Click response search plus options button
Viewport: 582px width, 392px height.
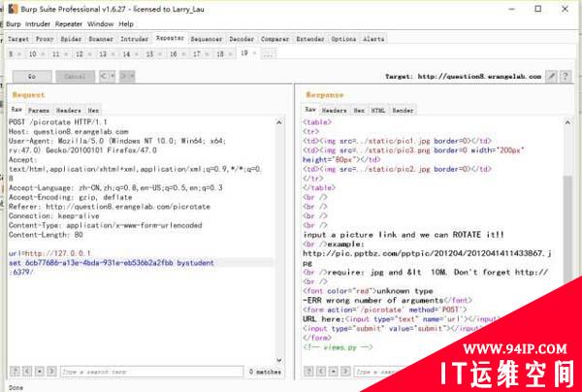click(x=334, y=372)
